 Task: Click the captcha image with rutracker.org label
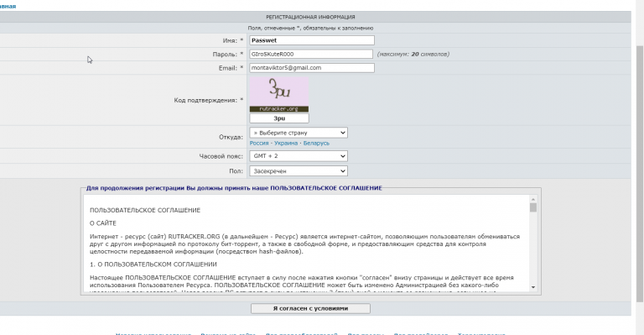pos(279,95)
